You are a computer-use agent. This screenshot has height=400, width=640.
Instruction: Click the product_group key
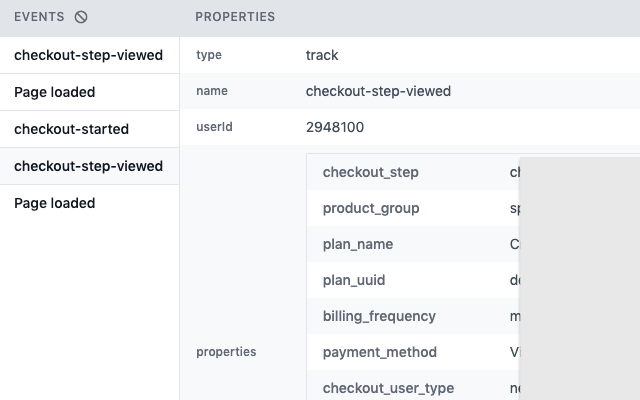(371, 208)
